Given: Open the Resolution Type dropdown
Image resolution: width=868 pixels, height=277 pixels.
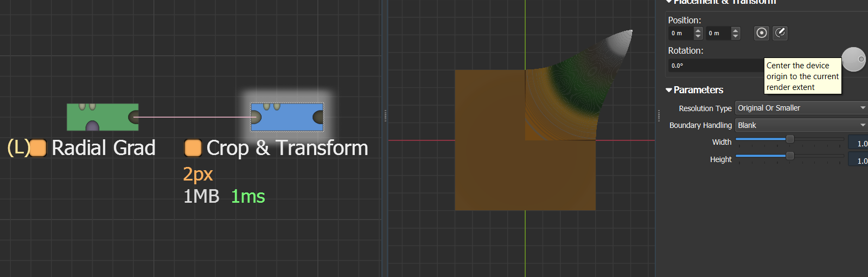Looking at the screenshot, I should tap(801, 108).
